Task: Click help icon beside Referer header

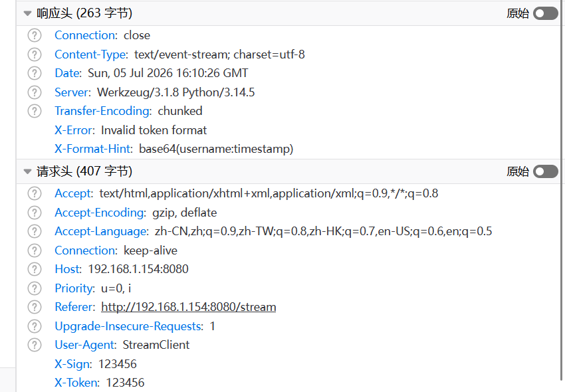Action: [x=35, y=307]
